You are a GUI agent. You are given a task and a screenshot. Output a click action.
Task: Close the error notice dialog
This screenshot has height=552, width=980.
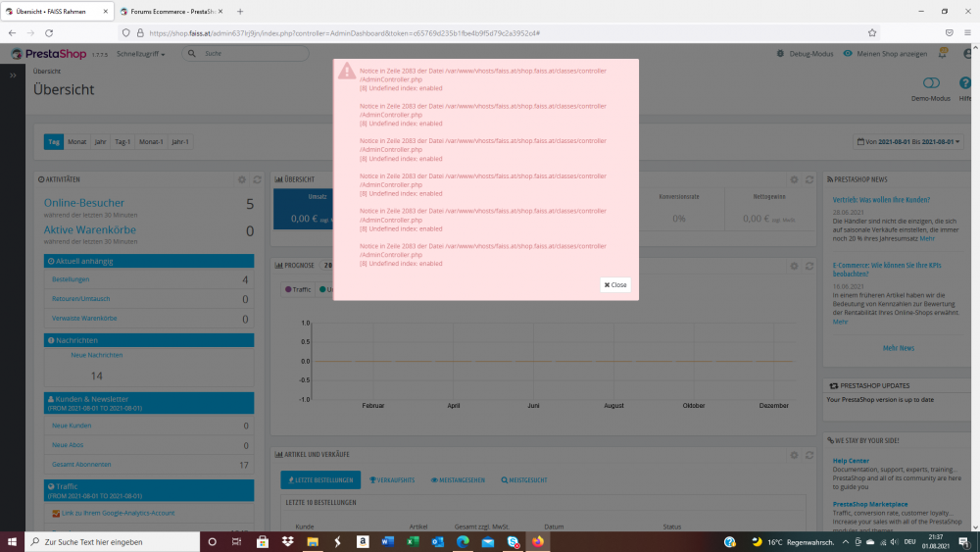point(615,284)
